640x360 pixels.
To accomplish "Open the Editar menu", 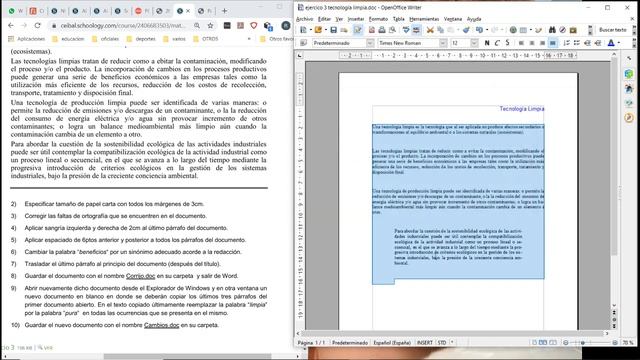I will [x=324, y=19].
